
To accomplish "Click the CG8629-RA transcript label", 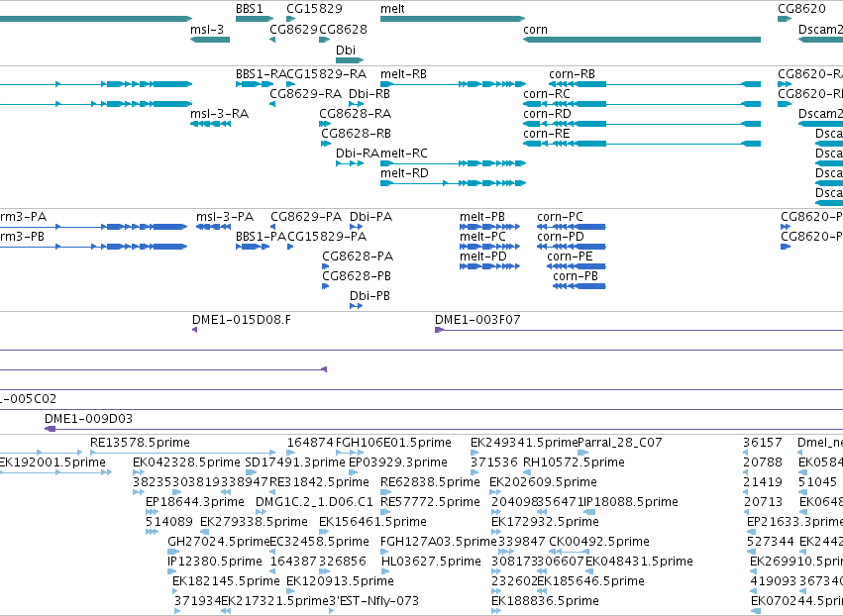I will click(305, 94).
